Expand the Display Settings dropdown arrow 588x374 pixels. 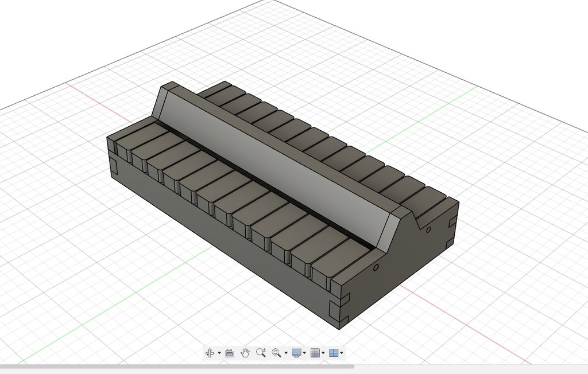pyautogui.click(x=304, y=353)
